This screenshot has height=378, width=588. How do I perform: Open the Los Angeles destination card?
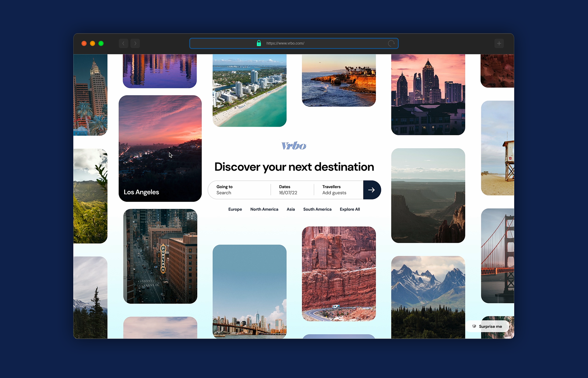coord(160,148)
